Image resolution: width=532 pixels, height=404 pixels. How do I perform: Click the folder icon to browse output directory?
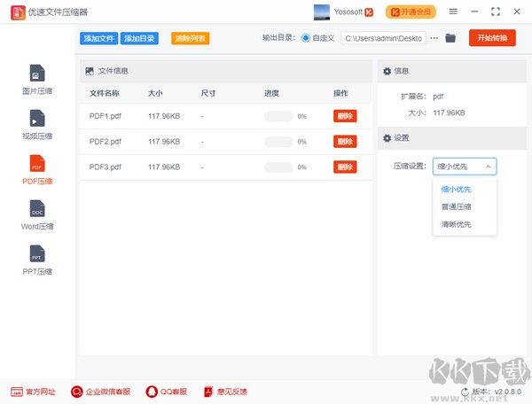point(450,38)
